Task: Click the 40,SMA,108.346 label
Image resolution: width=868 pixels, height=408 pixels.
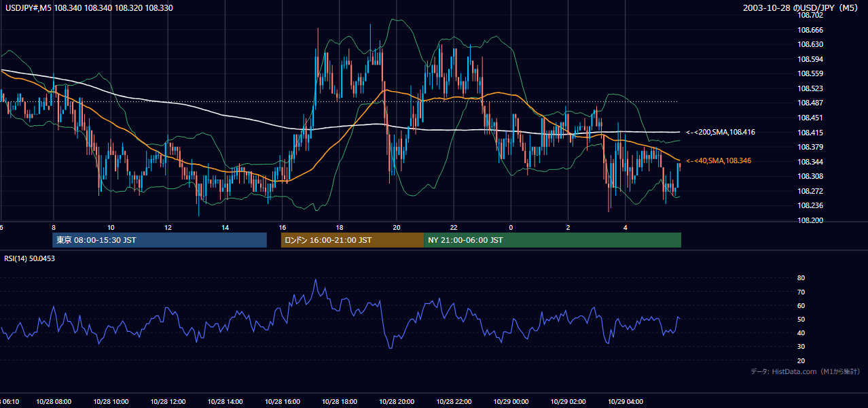Action: tap(719, 160)
